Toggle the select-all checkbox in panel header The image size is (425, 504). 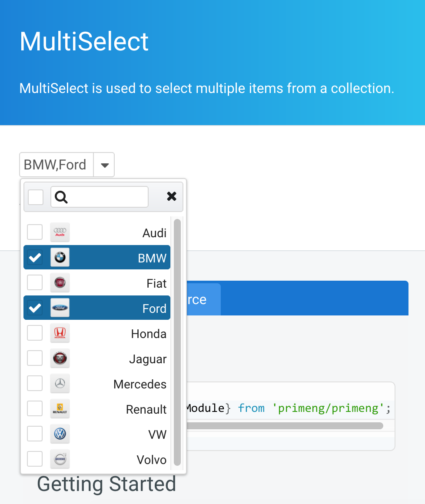pyautogui.click(x=36, y=197)
